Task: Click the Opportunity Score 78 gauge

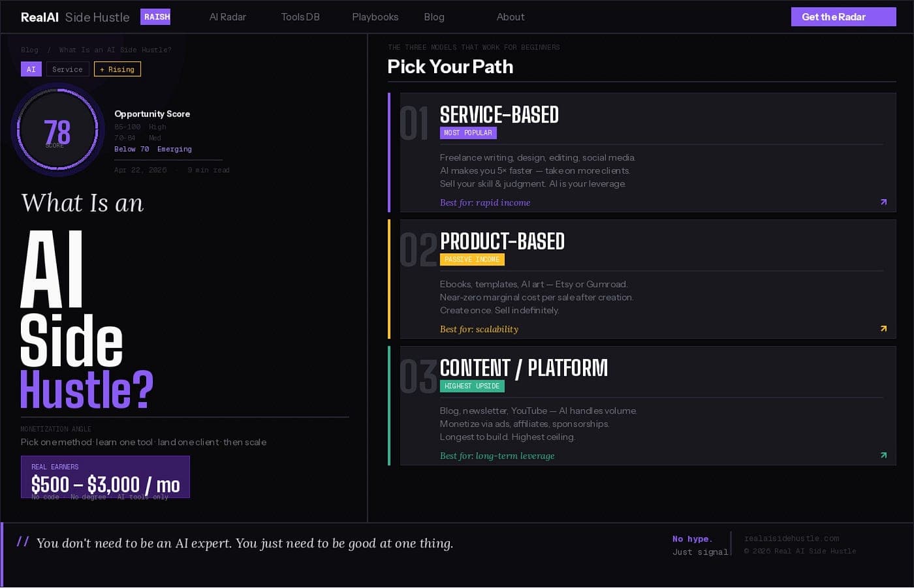Action: point(57,131)
